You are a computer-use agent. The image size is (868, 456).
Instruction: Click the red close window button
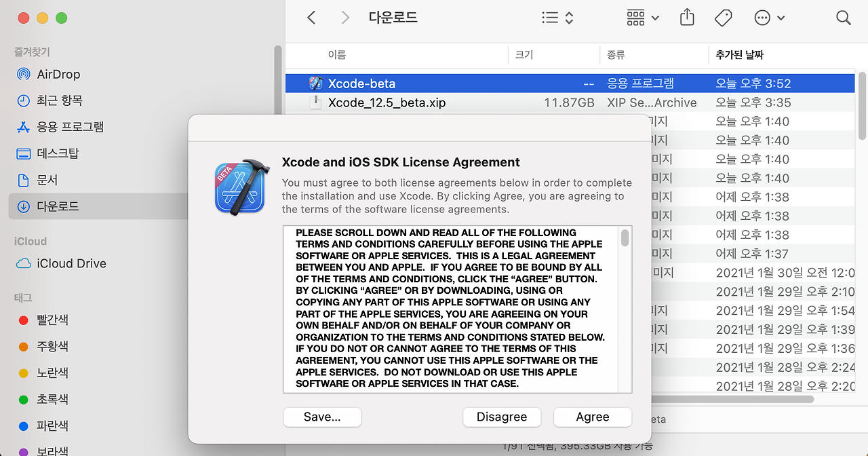click(x=24, y=18)
